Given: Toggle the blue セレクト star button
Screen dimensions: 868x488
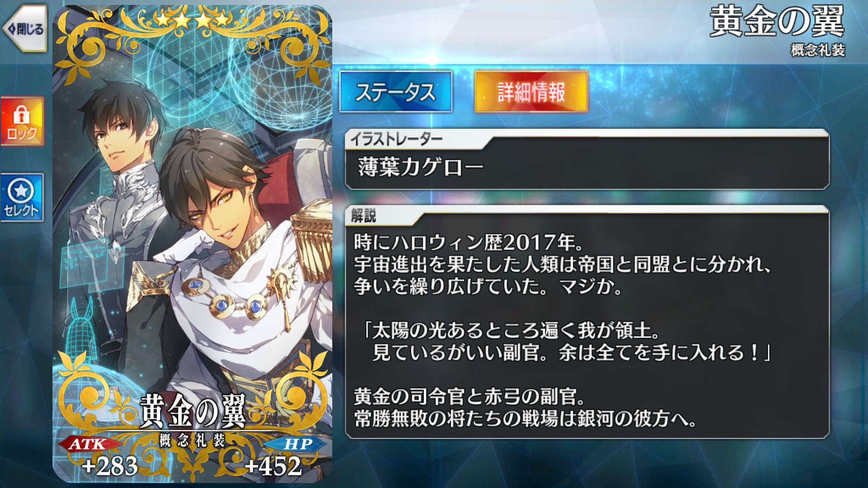Looking at the screenshot, I should pos(22,197).
